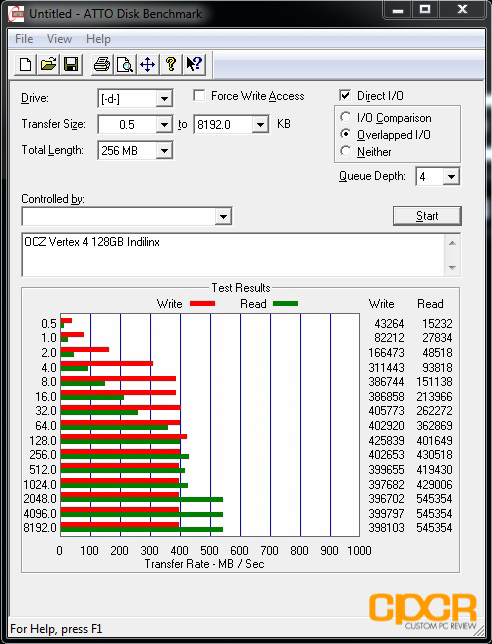
Task: Expand the Controlled by dropdown
Action: pyautogui.click(x=223, y=216)
